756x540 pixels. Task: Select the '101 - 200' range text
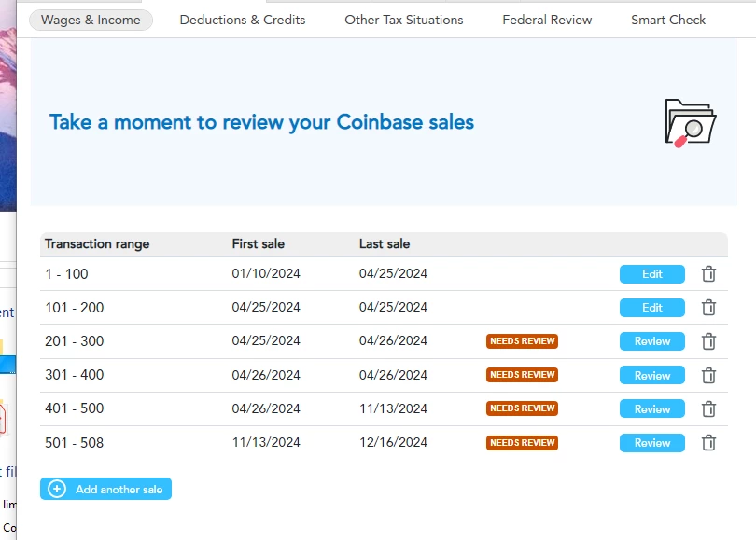click(75, 308)
